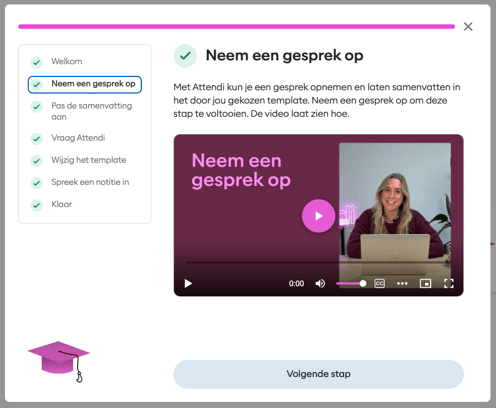Adjust the pink volume slider
The width and height of the screenshot is (496, 408).
point(351,284)
